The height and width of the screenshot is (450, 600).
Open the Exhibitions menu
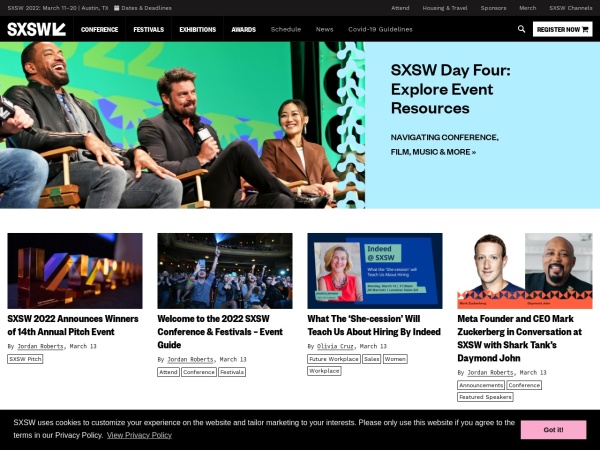click(197, 29)
